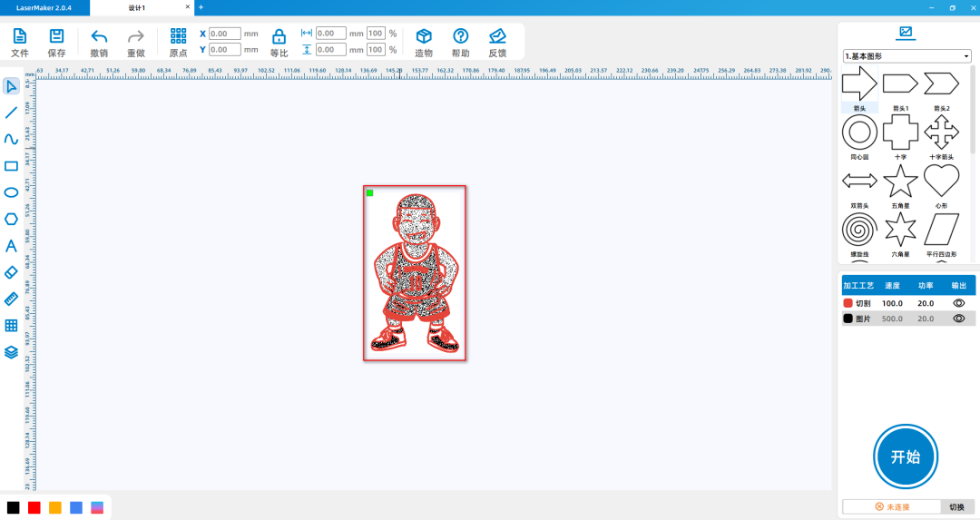
Task: Open the 原点 origin anchor selector
Action: tap(178, 42)
